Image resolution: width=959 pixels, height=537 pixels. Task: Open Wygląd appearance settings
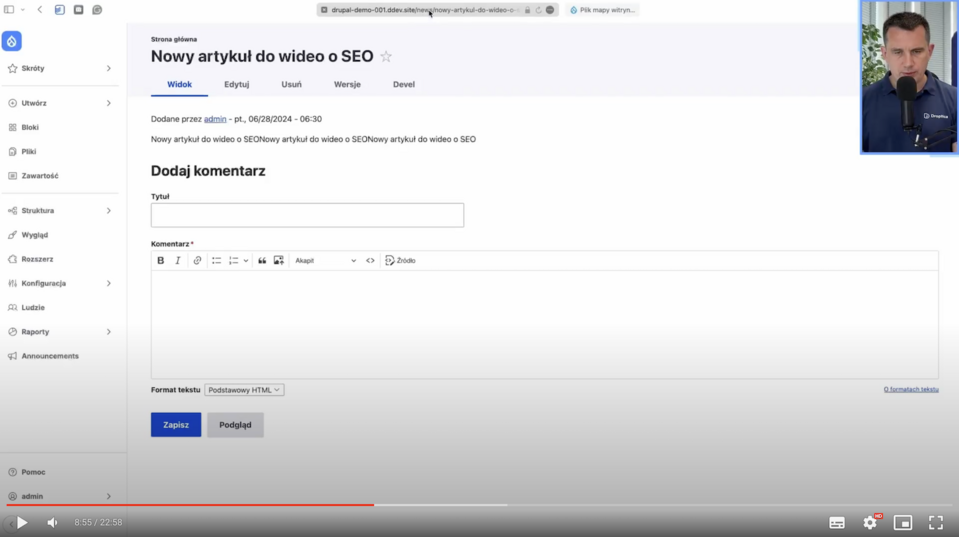click(34, 235)
